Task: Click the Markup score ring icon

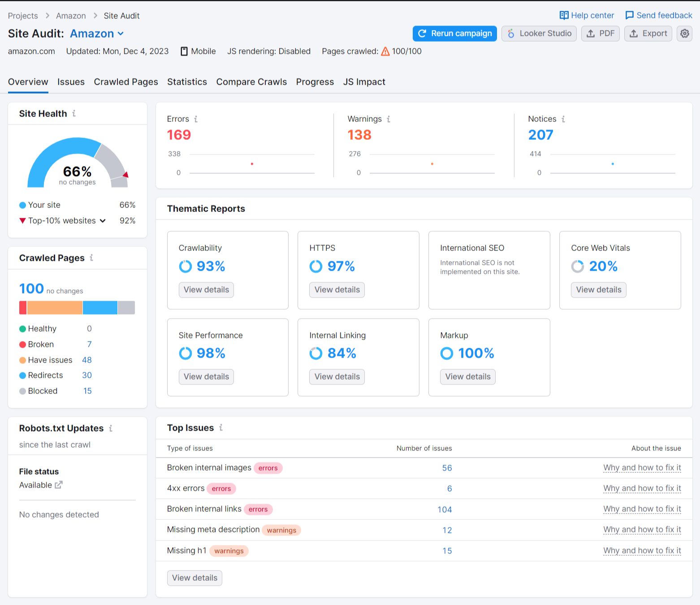Action: 447,354
